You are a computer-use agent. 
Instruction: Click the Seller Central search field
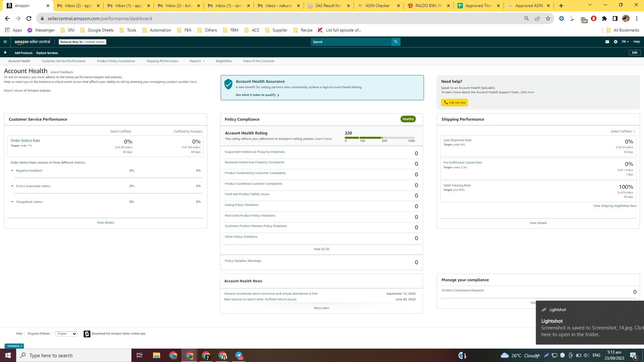[351, 42]
